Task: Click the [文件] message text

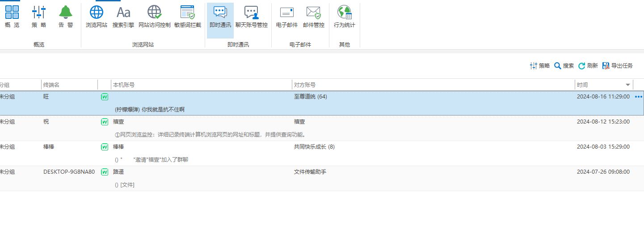Action: [127, 185]
